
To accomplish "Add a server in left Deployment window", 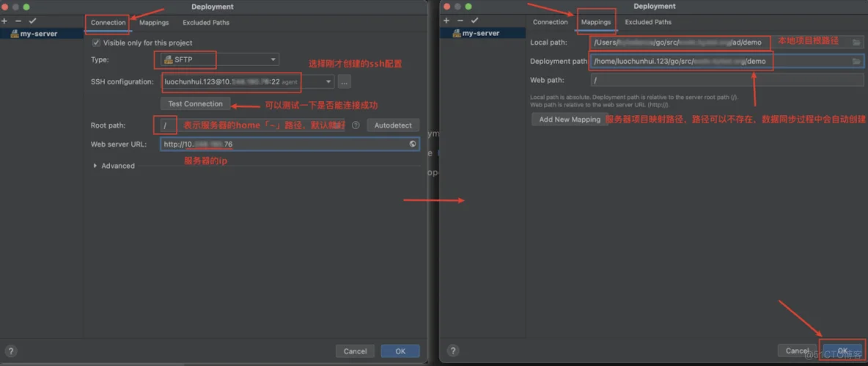I will tap(4, 21).
